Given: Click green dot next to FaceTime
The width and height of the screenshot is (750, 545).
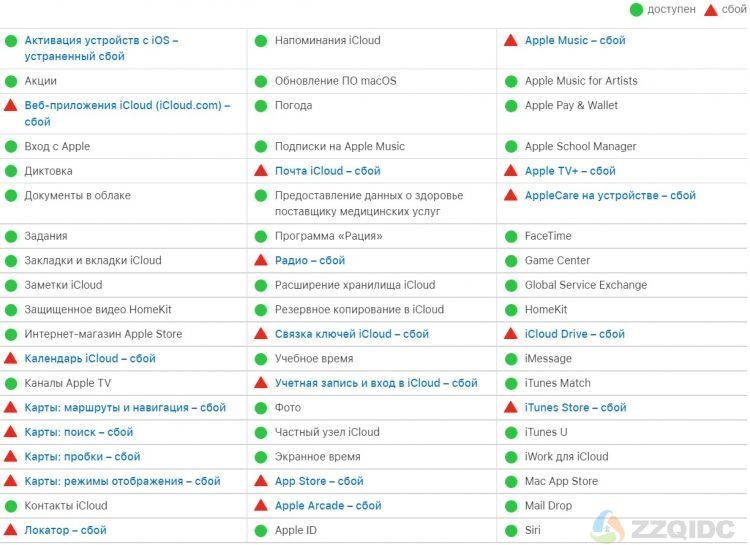Looking at the screenshot, I should click(511, 236).
